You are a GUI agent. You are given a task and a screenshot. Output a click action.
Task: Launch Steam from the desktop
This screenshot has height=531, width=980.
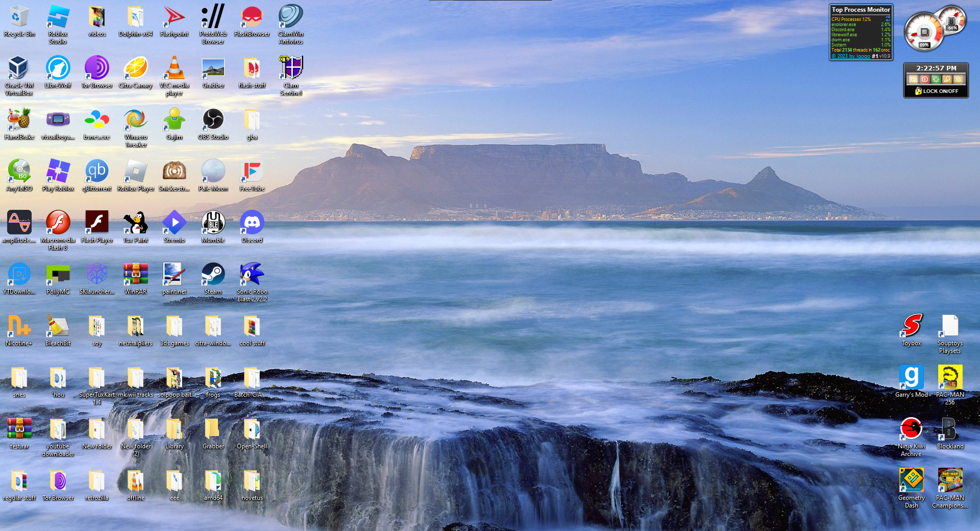point(213,275)
